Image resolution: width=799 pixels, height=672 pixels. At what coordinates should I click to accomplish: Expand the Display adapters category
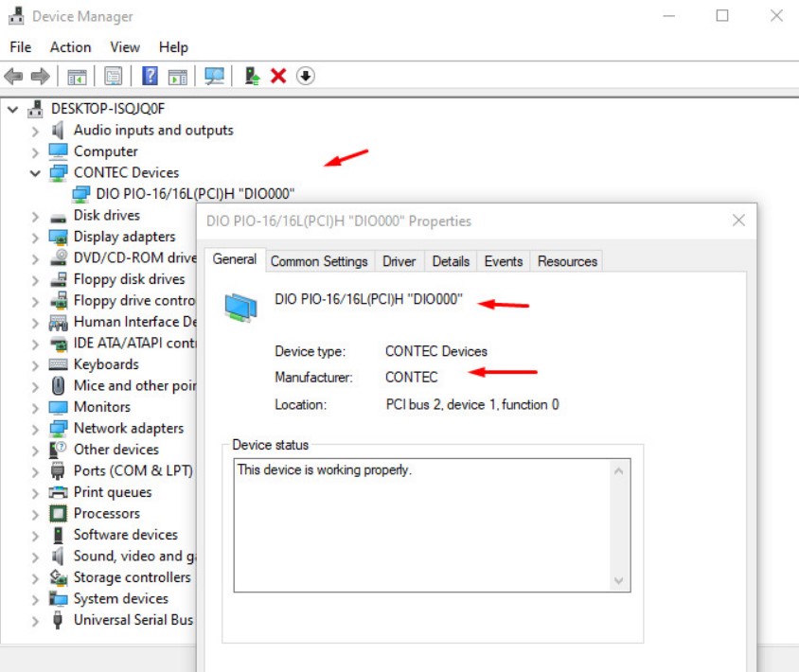pyautogui.click(x=35, y=238)
